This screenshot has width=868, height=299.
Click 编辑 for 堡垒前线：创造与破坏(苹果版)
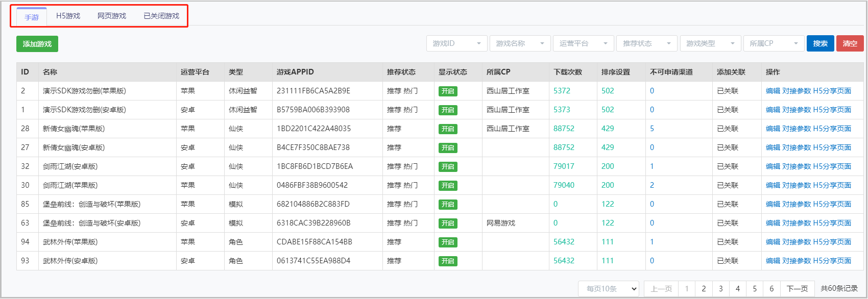773,204
